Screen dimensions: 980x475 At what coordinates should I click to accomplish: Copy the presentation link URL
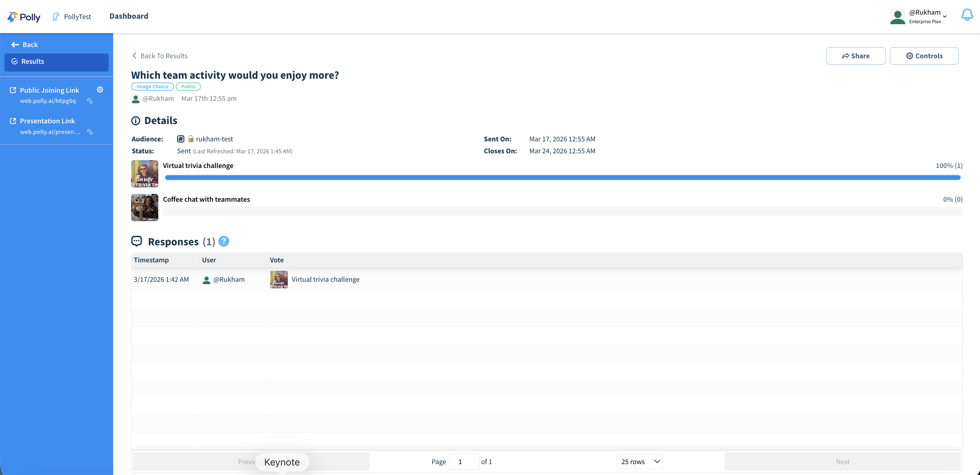(90, 132)
